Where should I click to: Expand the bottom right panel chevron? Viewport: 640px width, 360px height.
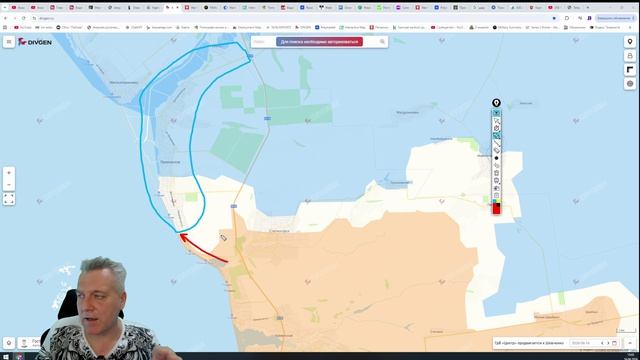click(x=630, y=343)
